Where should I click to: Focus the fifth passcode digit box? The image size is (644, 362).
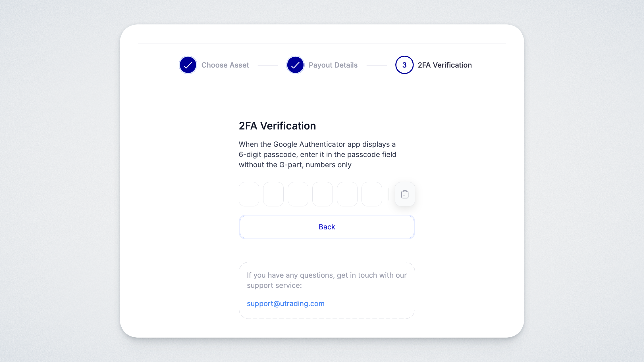click(347, 194)
